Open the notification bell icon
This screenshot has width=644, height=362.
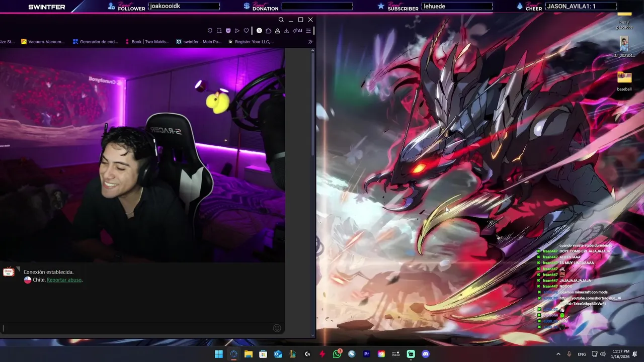(635, 354)
